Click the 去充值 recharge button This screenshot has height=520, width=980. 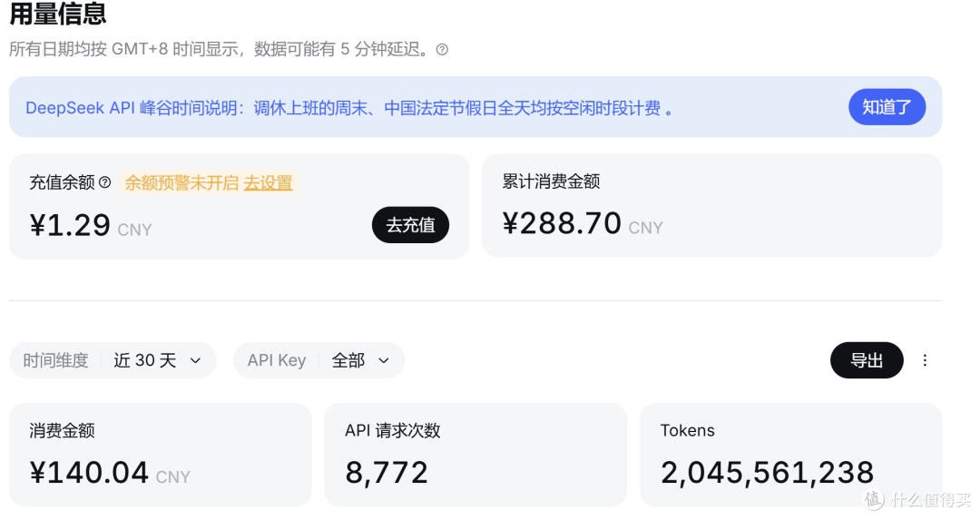(x=411, y=225)
